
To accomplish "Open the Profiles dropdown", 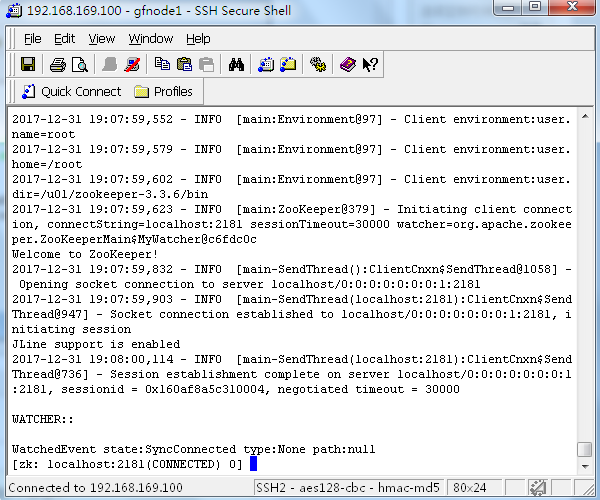I will [163, 92].
